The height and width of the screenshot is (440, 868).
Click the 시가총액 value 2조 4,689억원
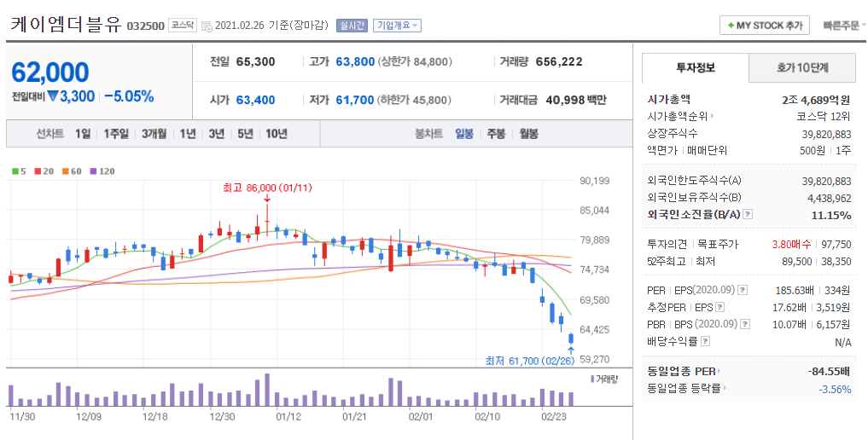tap(817, 100)
